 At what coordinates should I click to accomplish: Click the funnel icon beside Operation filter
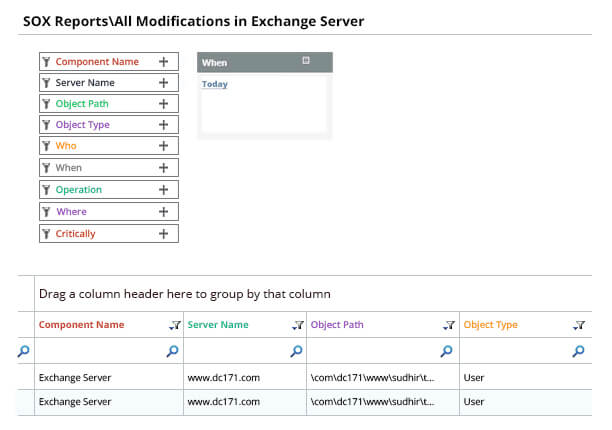coord(46,190)
